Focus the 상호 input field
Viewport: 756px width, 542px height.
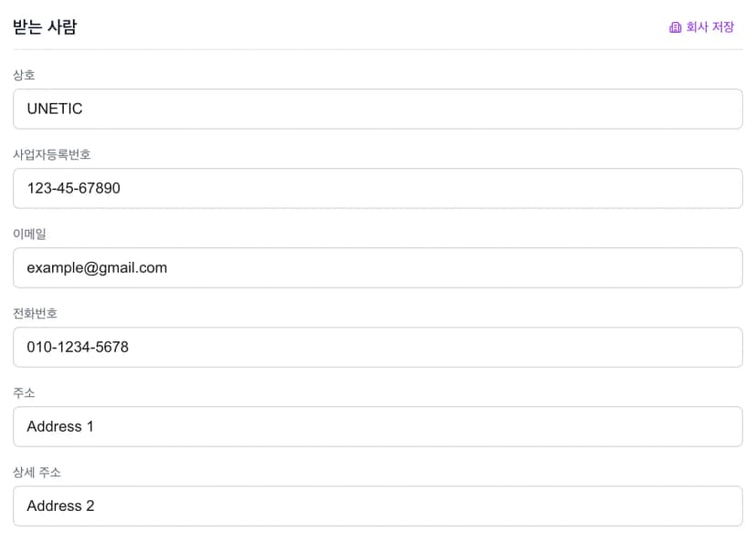click(378, 109)
